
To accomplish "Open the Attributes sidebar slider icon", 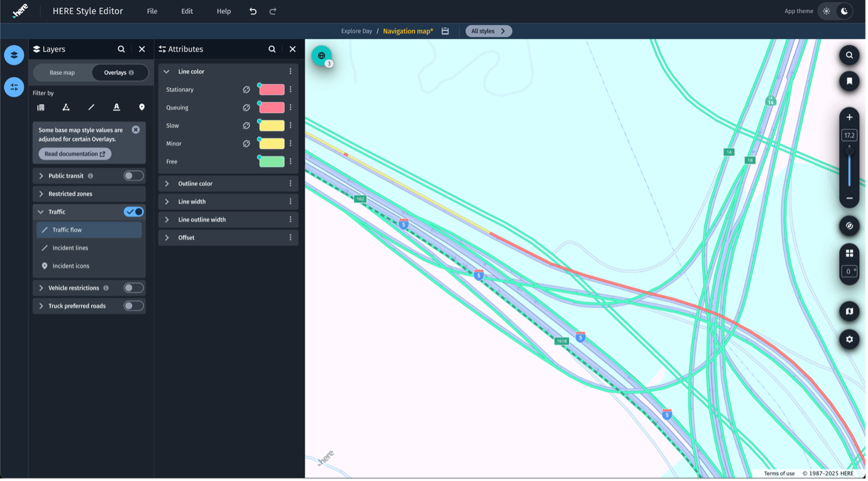I will point(14,87).
